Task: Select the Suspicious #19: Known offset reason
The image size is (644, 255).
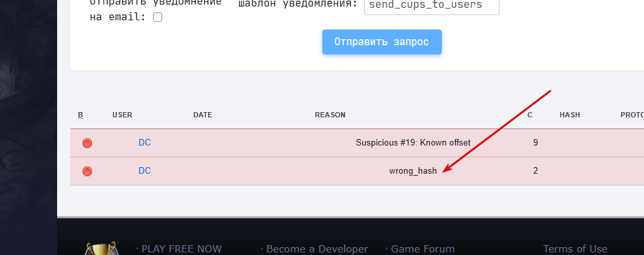Action: point(413,143)
